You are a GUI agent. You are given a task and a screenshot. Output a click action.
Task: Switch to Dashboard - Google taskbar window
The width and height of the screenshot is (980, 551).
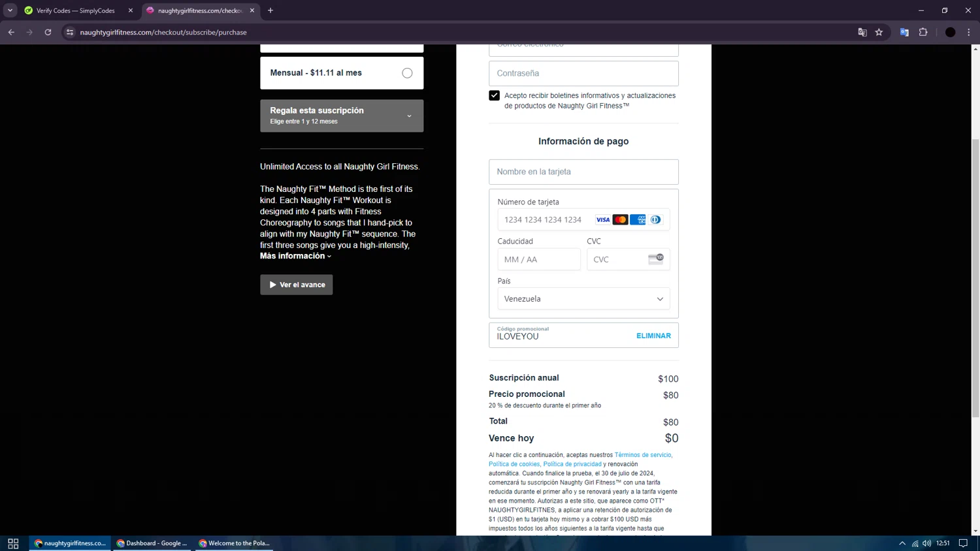[152, 543]
